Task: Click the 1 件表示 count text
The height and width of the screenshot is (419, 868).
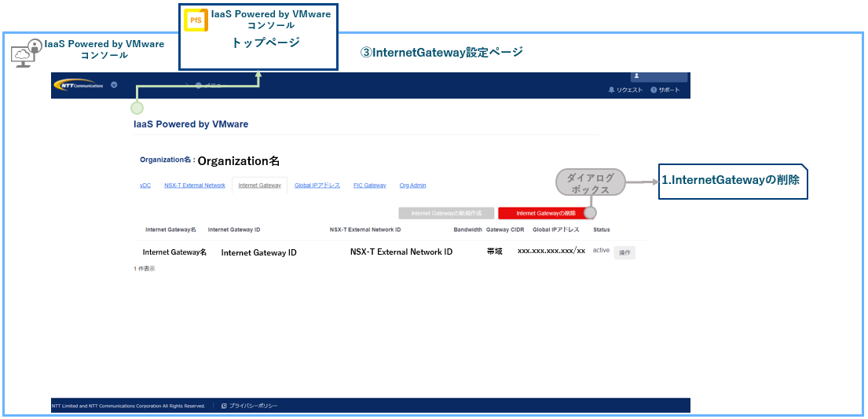Action: pos(145,269)
